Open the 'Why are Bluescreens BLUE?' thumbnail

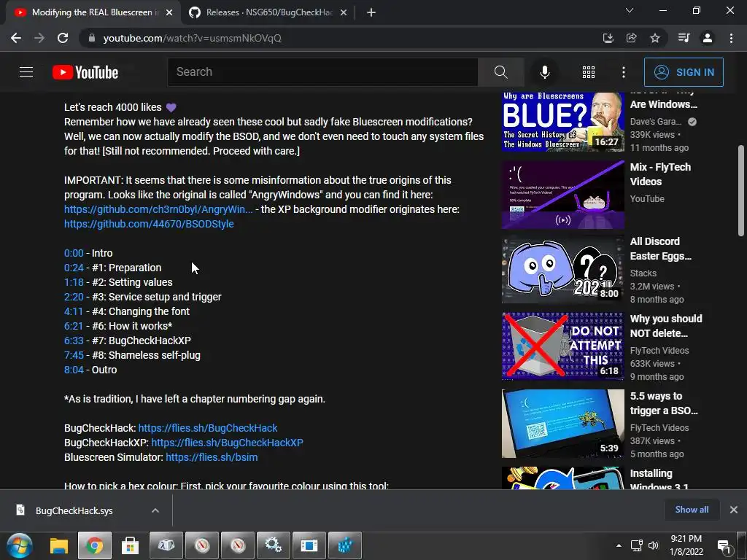pos(562,122)
